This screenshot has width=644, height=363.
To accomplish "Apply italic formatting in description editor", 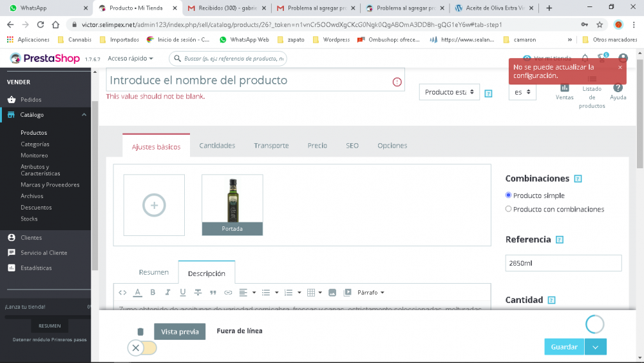I will coord(167,292).
